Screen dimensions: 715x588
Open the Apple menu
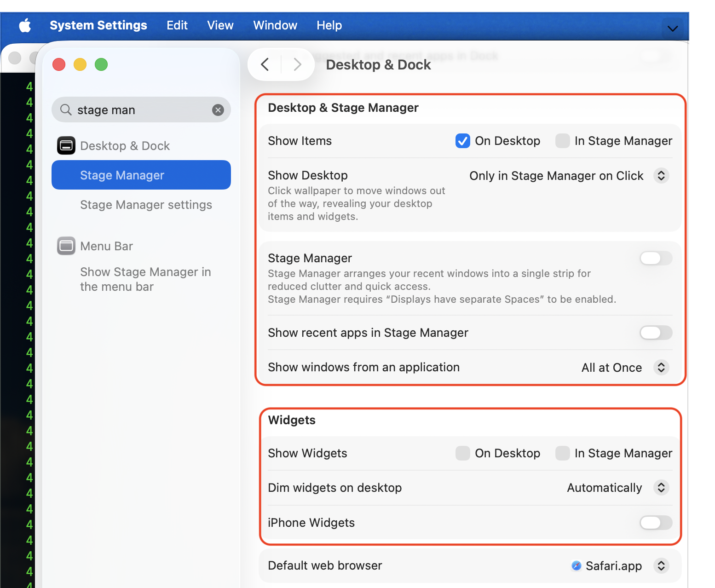click(25, 25)
